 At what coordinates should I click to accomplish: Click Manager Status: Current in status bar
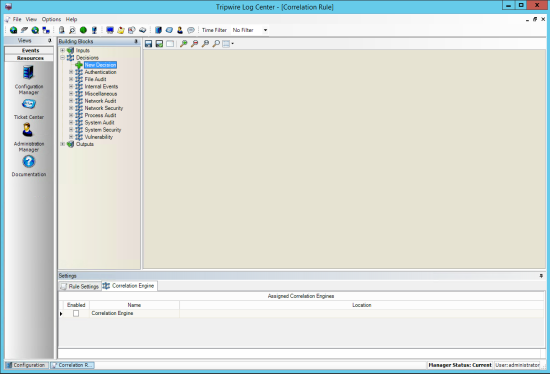point(460,365)
